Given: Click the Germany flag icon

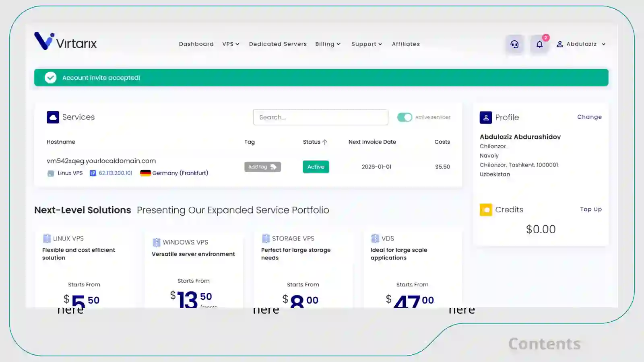Looking at the screenshot, I should click(x=145, y=173).
